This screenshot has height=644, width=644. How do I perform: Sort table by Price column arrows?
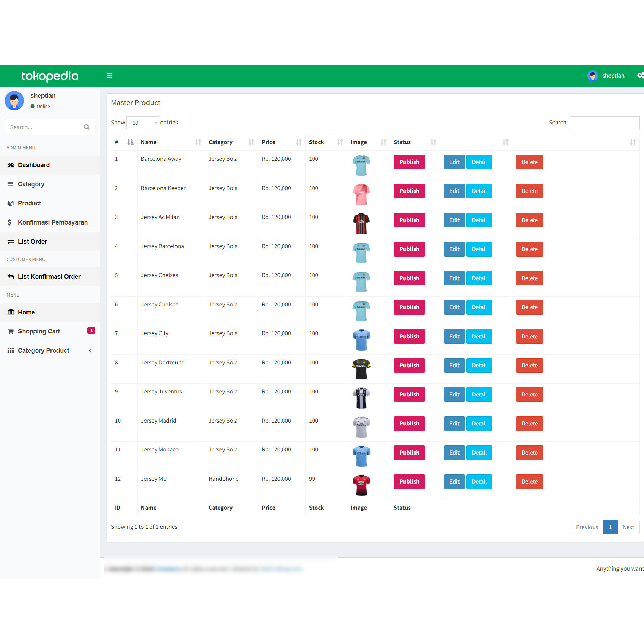[299, 142]
